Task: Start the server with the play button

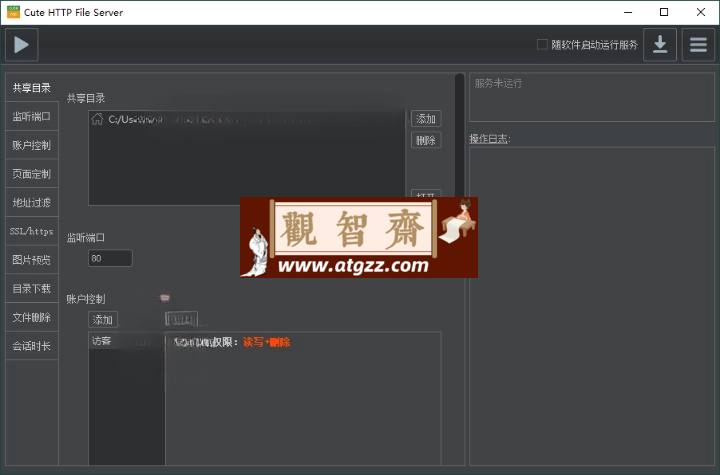Action: click(21, 45)
